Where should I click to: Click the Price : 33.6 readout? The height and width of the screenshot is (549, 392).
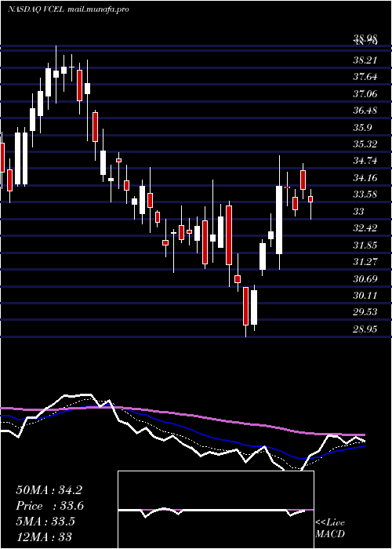(49, 506)
